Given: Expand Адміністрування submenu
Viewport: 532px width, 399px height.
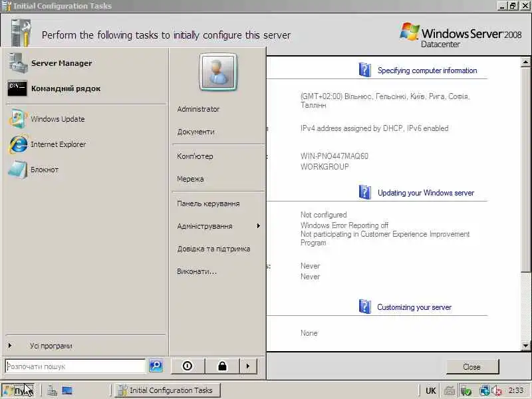Looking at the screenshot, I should pos(218,226).
